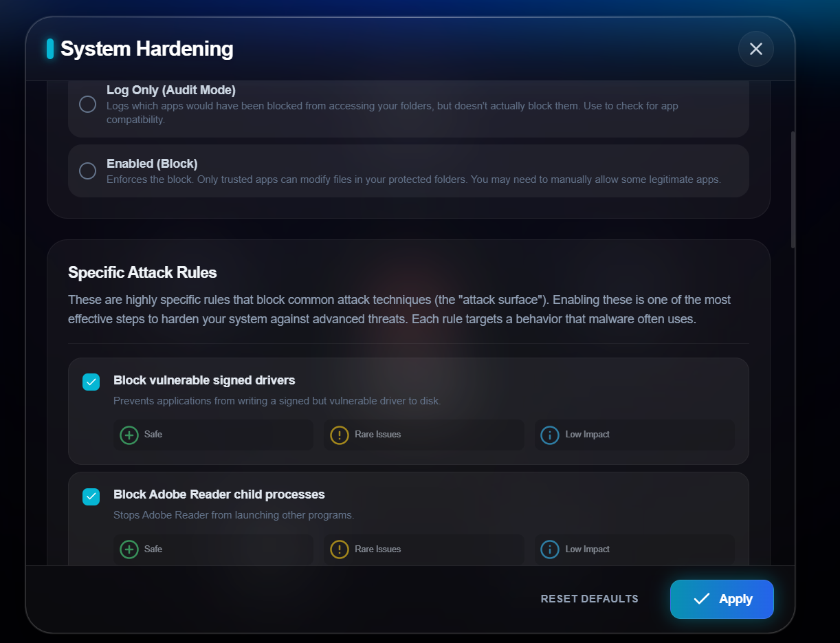The height and width of the screenshot is (643, 840).
Task: Uncheck Block vulnerable signed drivers
Action: [x=91, y=382]
